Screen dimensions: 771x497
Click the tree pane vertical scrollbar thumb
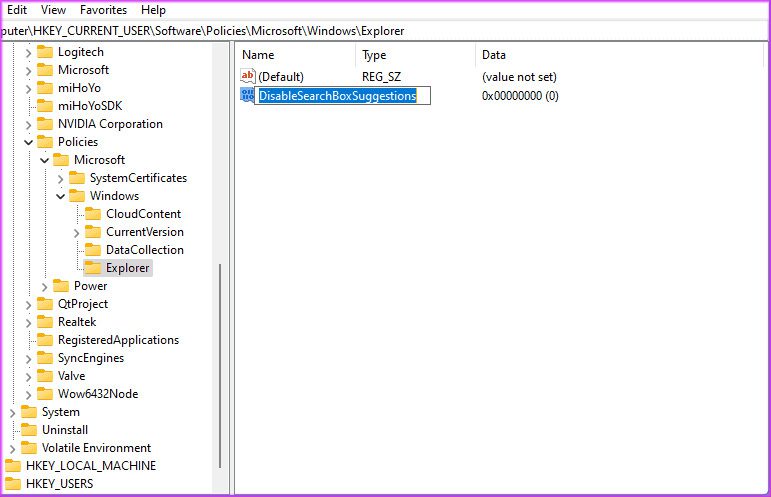click(220, 366)
